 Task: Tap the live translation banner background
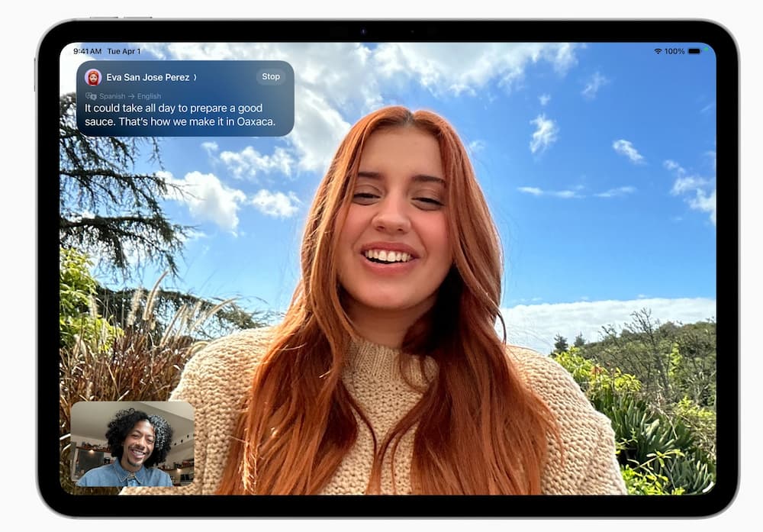229,93
